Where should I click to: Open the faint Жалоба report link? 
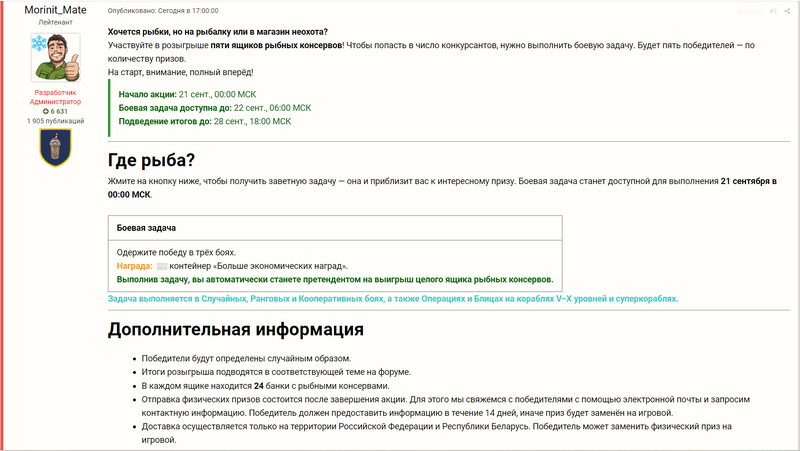point(749,11)
